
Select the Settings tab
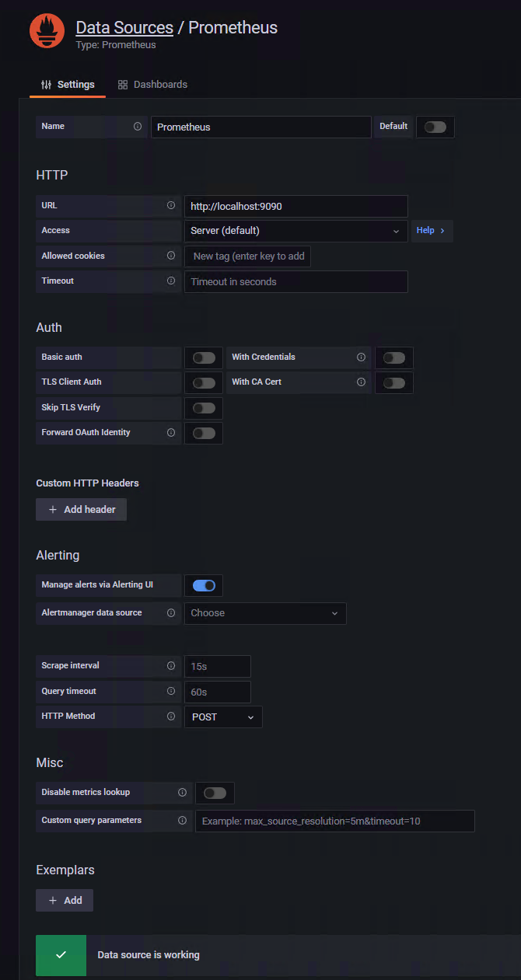pos(68,85)
